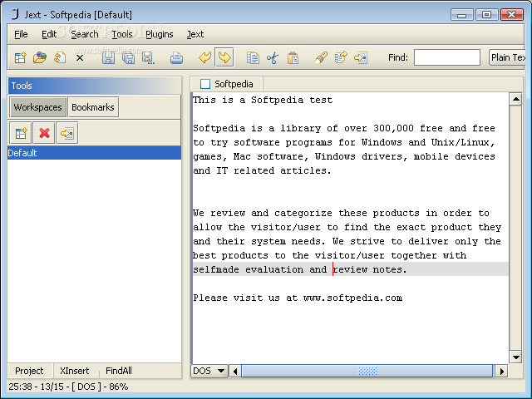
Task: Click the line 'This is a Softpedia test'
Action: (x=263, y=100)
